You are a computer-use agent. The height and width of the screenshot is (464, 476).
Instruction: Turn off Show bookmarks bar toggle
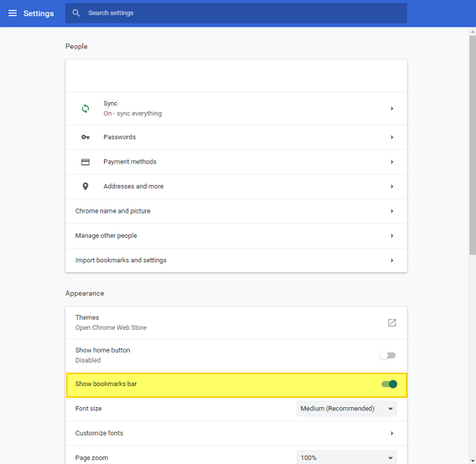point(389,384)
